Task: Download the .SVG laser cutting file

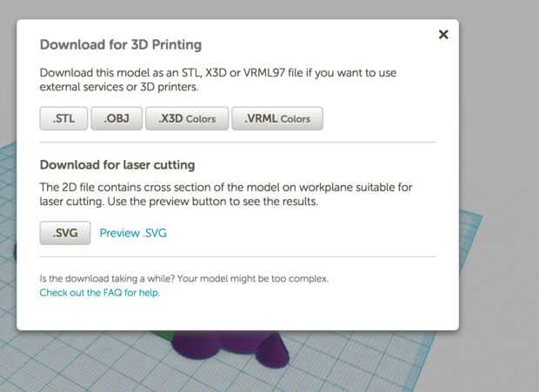Action: click(64, 233)
